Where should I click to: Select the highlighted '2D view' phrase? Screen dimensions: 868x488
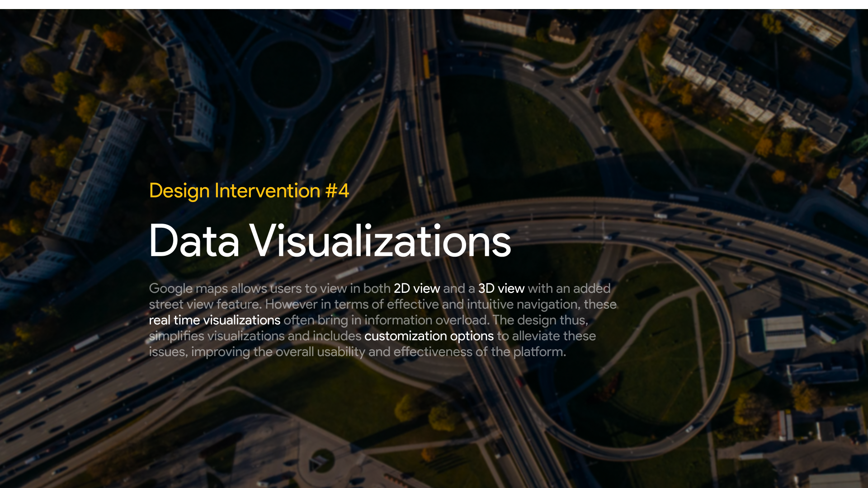[x=416, y=288]
